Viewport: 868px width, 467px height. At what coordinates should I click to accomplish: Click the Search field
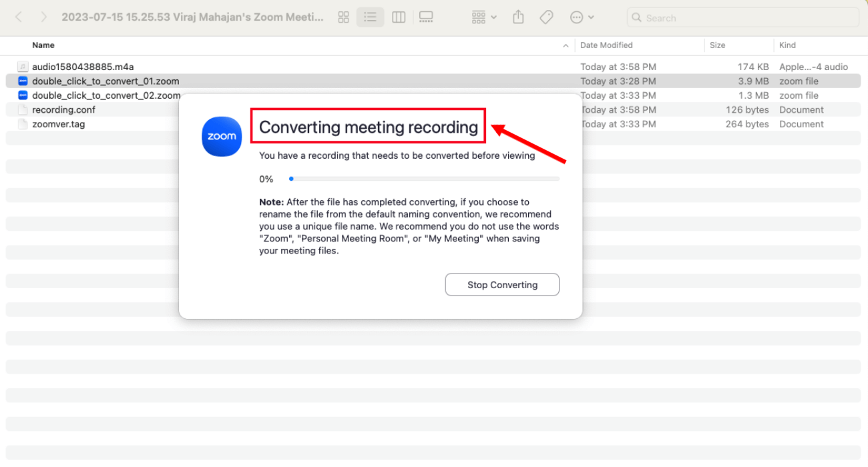(x=743, y=18)
